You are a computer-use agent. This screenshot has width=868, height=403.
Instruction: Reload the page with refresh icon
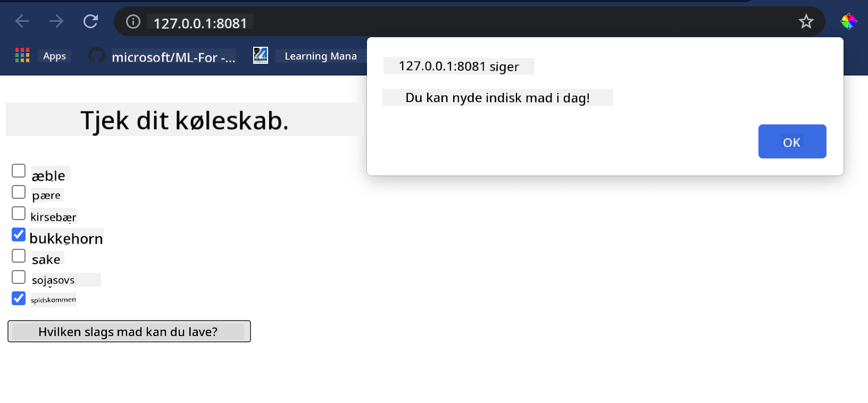91,21
